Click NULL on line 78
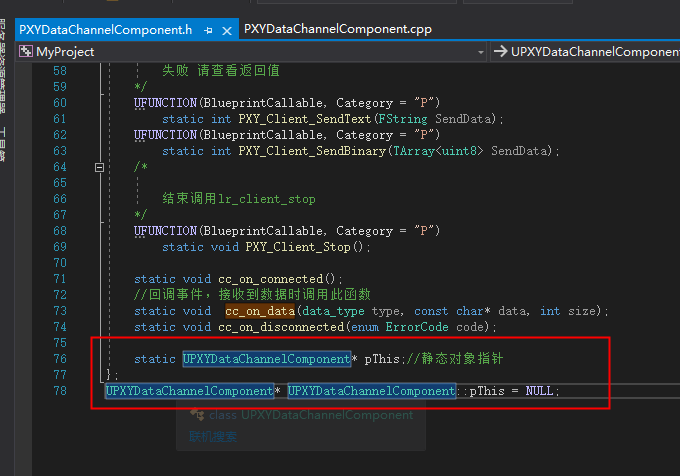680x476 pixels. coord(539,391)
